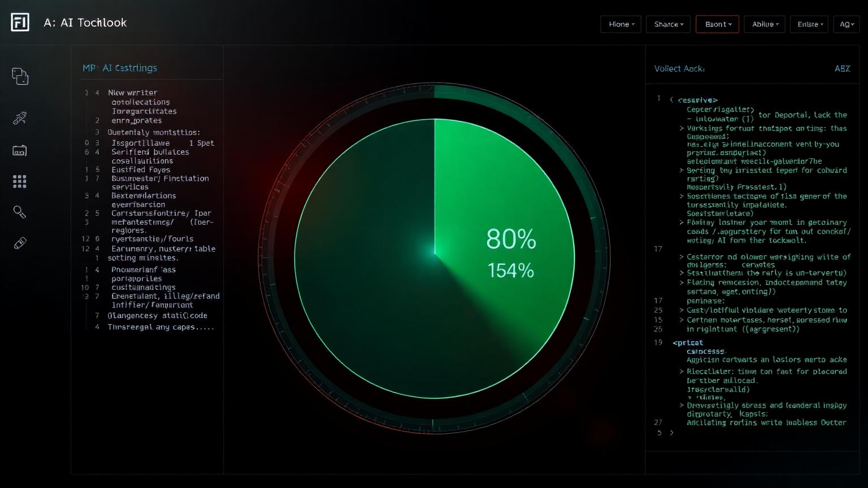Select the 'Erenetulant, illleg/sefand' row
The image size is (868, 488).
point(166,296)
